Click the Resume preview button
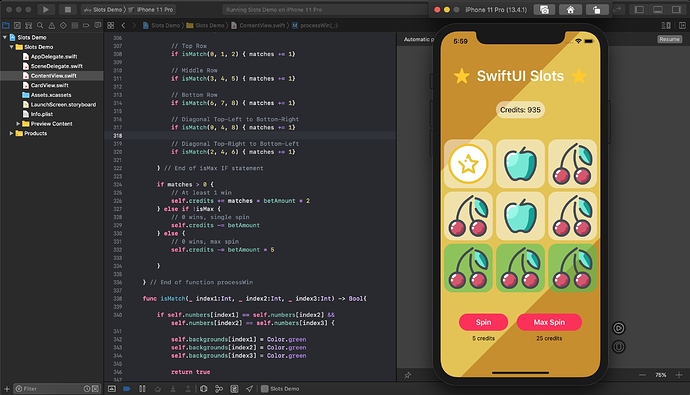 tap(669, 39)
